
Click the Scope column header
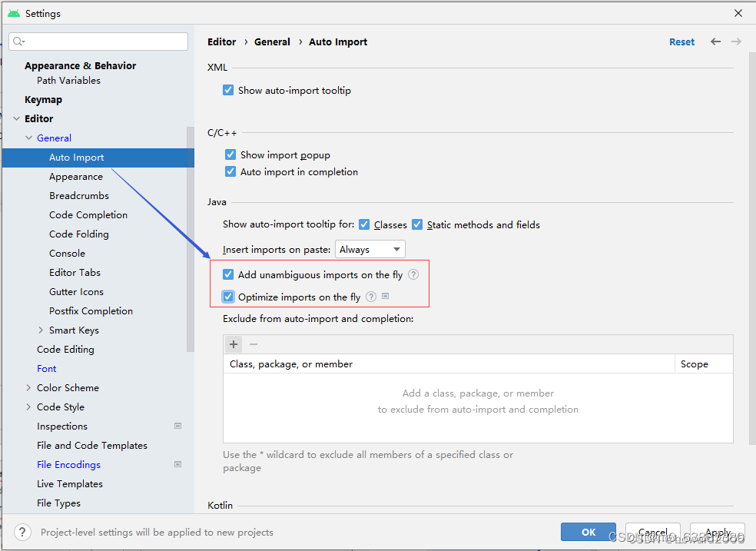pos(704,364)
